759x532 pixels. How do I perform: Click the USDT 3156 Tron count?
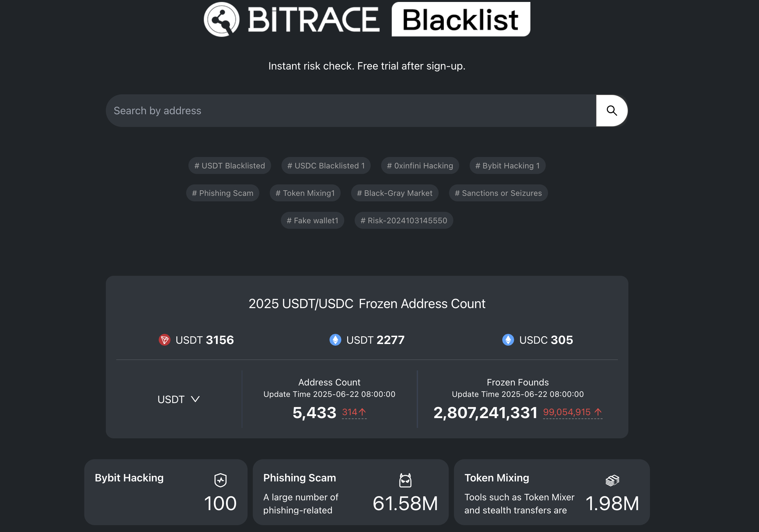click(205, 340)
